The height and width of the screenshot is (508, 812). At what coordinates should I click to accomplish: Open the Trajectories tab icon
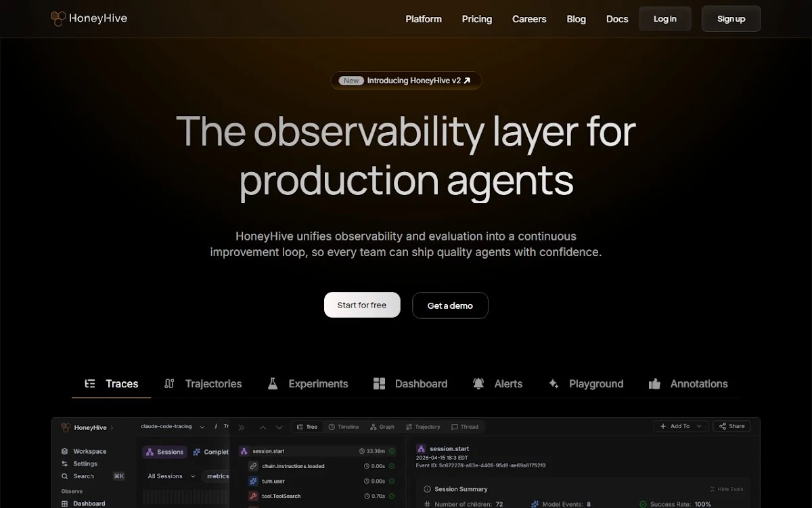[x=169, y=383]
